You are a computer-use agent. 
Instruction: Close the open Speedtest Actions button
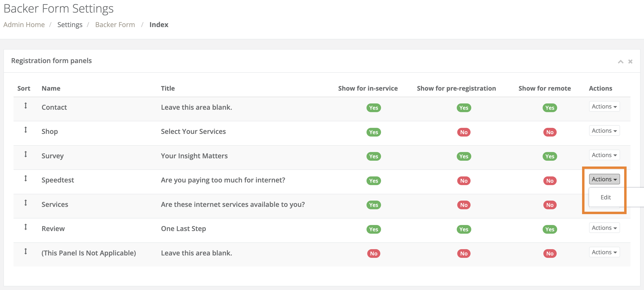point(604,179)
